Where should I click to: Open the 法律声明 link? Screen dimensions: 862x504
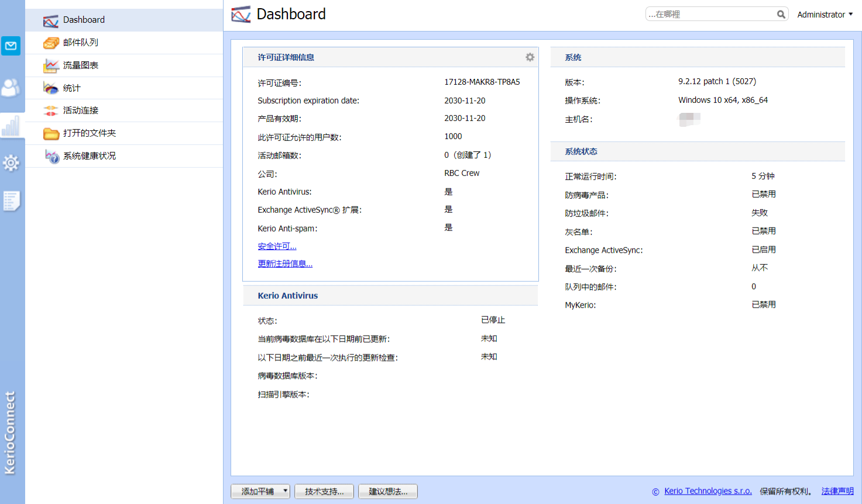(x=837, y=491)
